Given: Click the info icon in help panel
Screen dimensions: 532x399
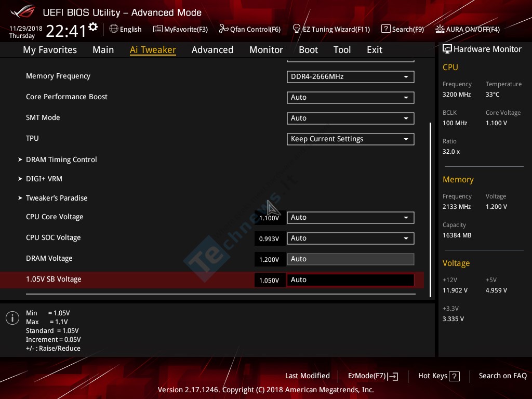Looking at the screenshot, I should (x=12, y=318).
